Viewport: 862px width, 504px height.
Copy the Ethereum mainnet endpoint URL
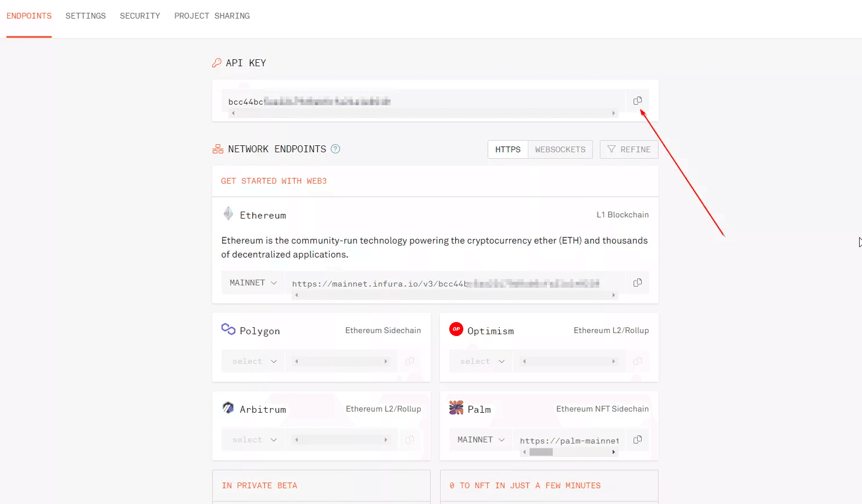coord(638,283)
